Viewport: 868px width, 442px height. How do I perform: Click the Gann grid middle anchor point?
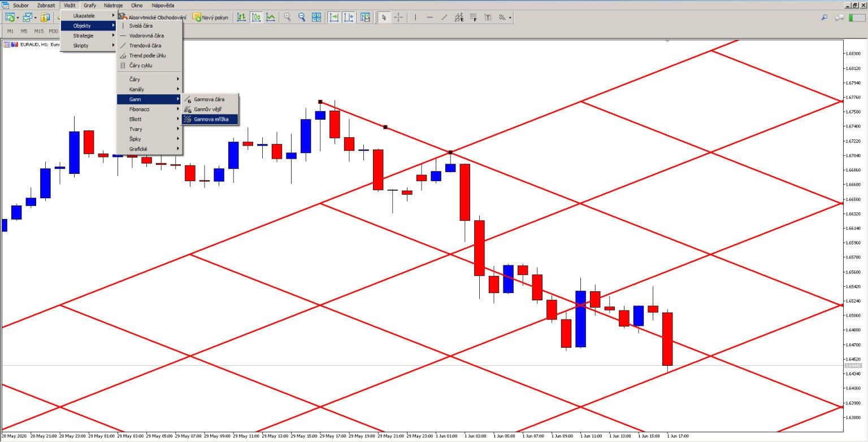(x=385, y=127)
